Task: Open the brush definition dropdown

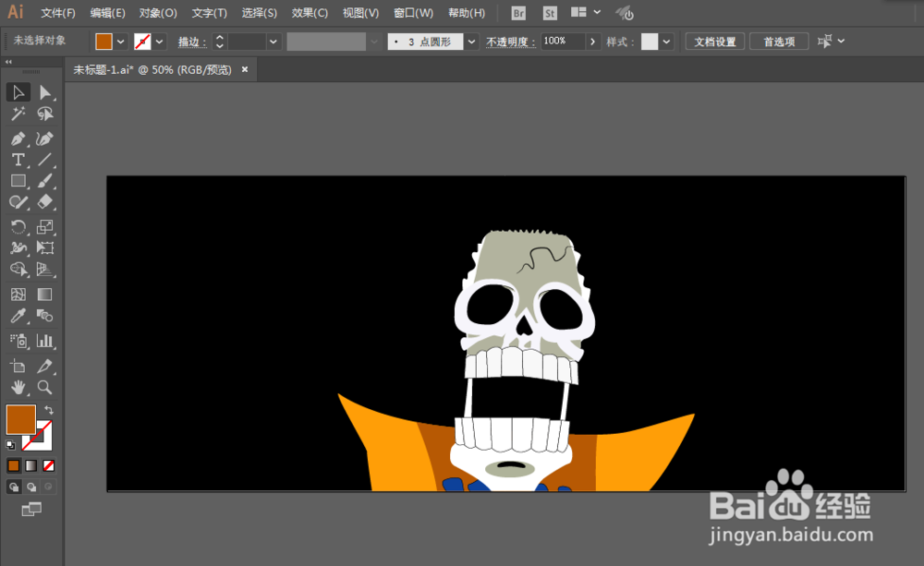Action: click(x=471, y=42)
